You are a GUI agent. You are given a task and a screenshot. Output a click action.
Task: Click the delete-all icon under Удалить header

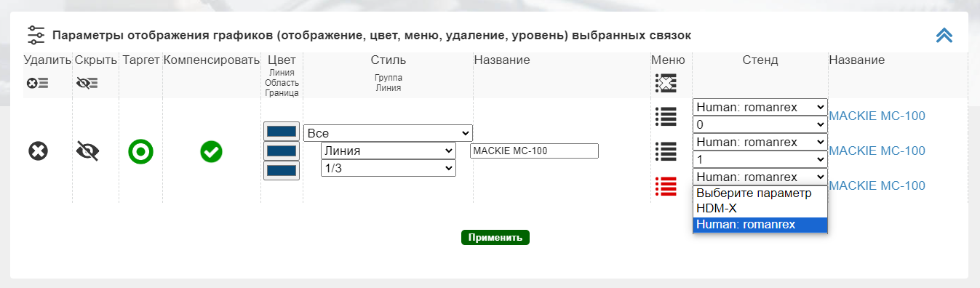point(37,83)
